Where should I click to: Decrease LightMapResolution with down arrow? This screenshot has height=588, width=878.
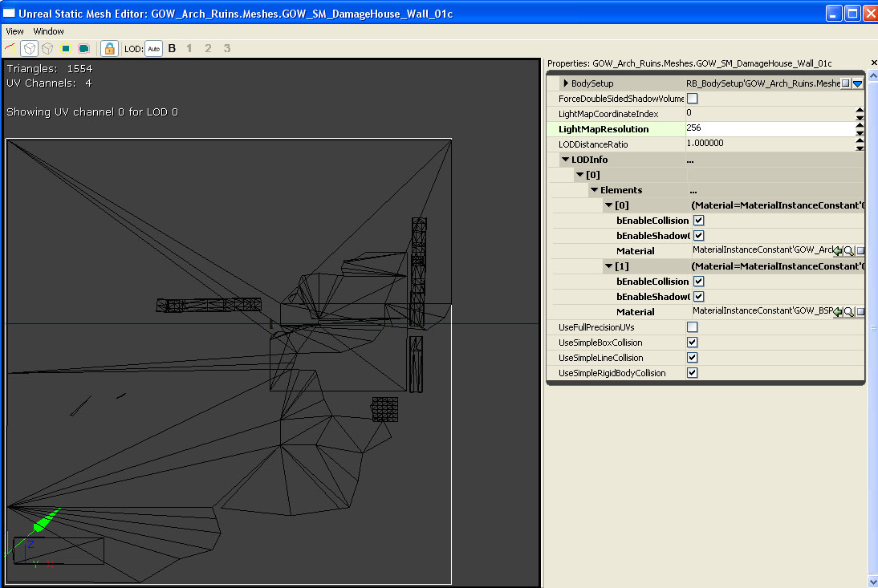tap(860, 132)
